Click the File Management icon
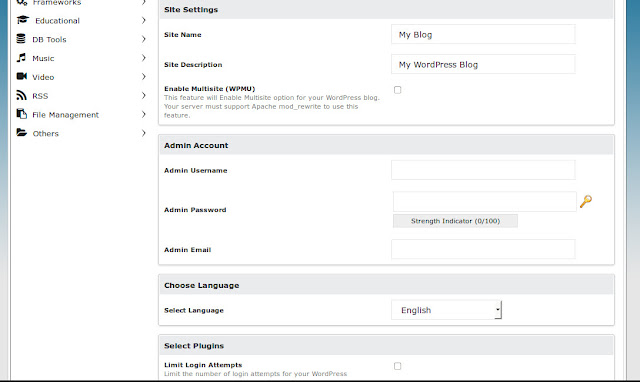Viewport: 640px width, 382px height. click(x=22, y=114)
